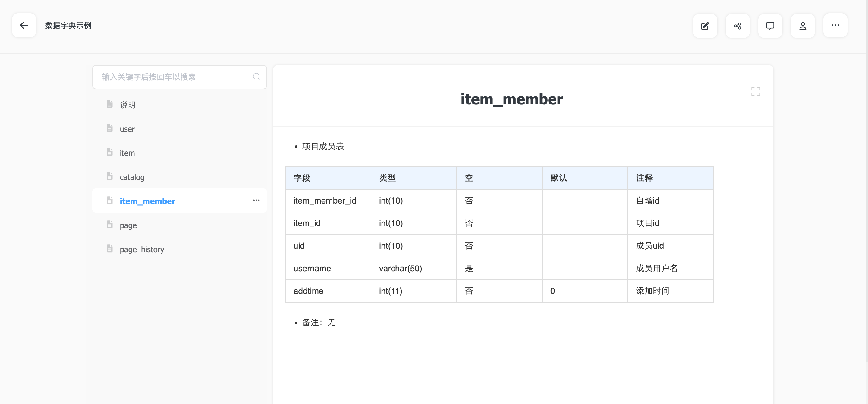Toggle fullscreen view of the document
Image resolution: width=868 pixels, height=404 pixels.
point(756,91)
